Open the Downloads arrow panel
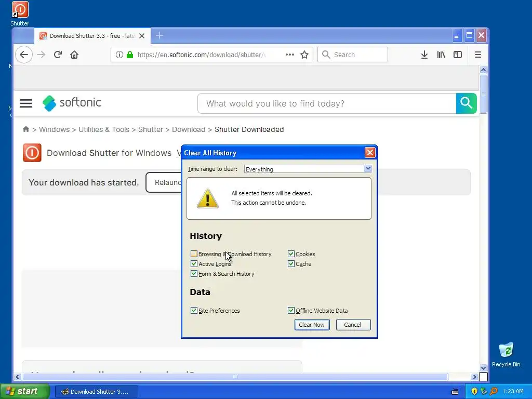532x399 pixels. [424, 55]
